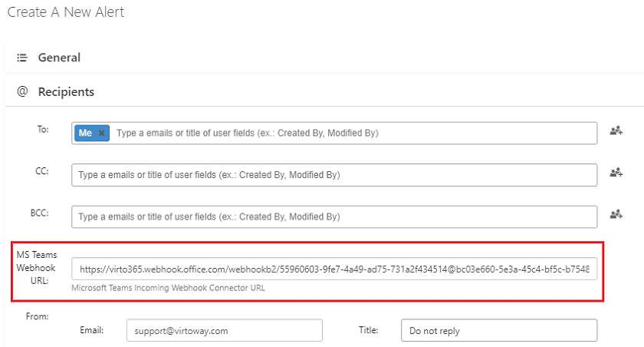
Task: Edit the Title field Do not reply
Action: point(499,331)
